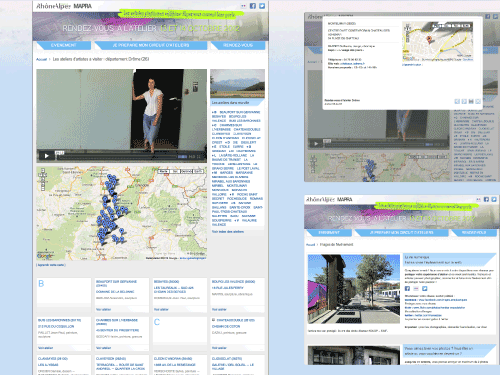Image resolution: width=500 pixels, height=375 pixels.
Task: Open the EVENEMENT tab on left page
Action: pyautogui.click(x=63, y=45)
